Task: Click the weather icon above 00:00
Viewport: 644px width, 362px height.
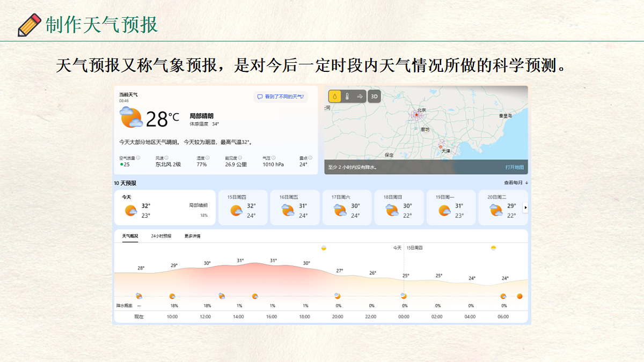Action: [404, 295]
